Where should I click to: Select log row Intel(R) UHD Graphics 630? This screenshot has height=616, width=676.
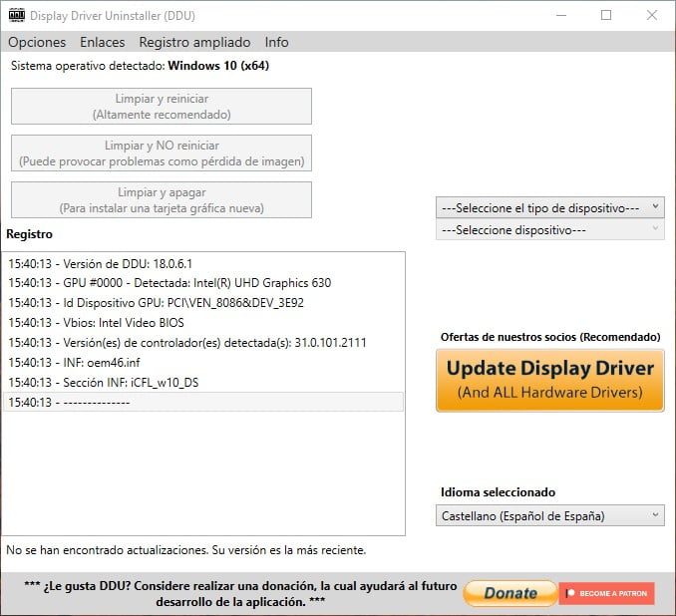click(x=203, y=283)
